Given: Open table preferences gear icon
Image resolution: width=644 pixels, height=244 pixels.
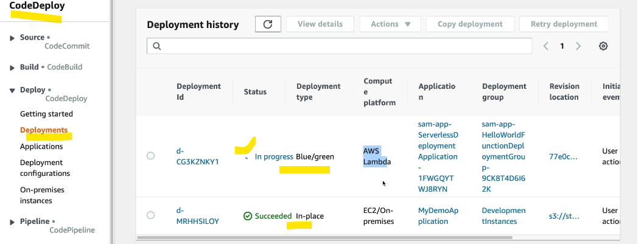Looking at the screenshot, I should 603,46.
